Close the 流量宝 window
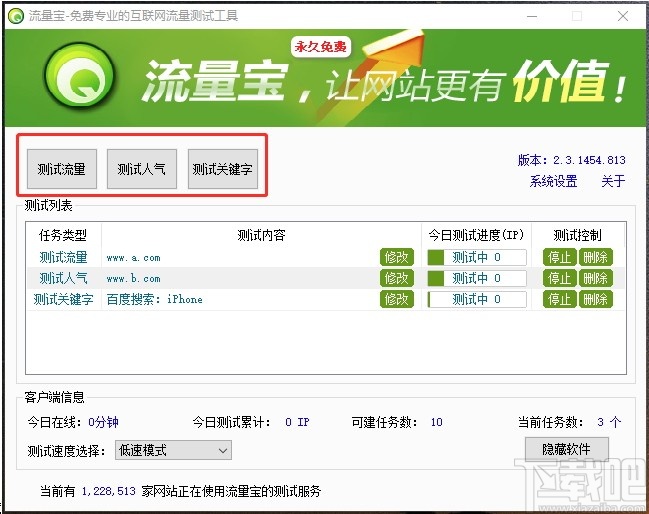Screen dimensions: 649x514 (623, 16)
